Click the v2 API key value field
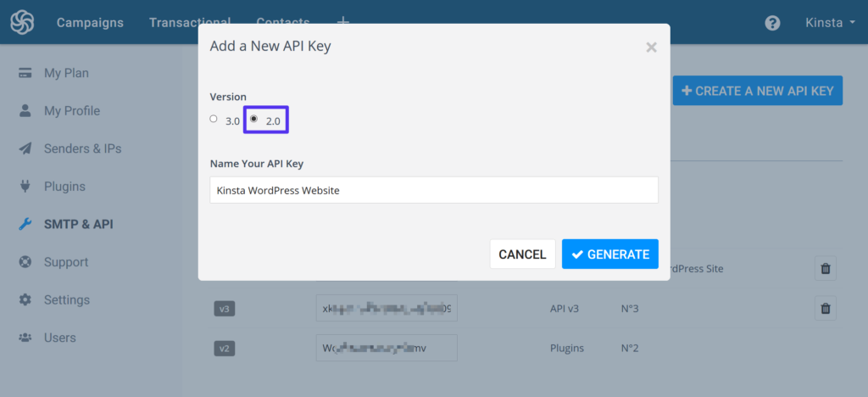Screen dimensions: 868x397 coord(386,348)
